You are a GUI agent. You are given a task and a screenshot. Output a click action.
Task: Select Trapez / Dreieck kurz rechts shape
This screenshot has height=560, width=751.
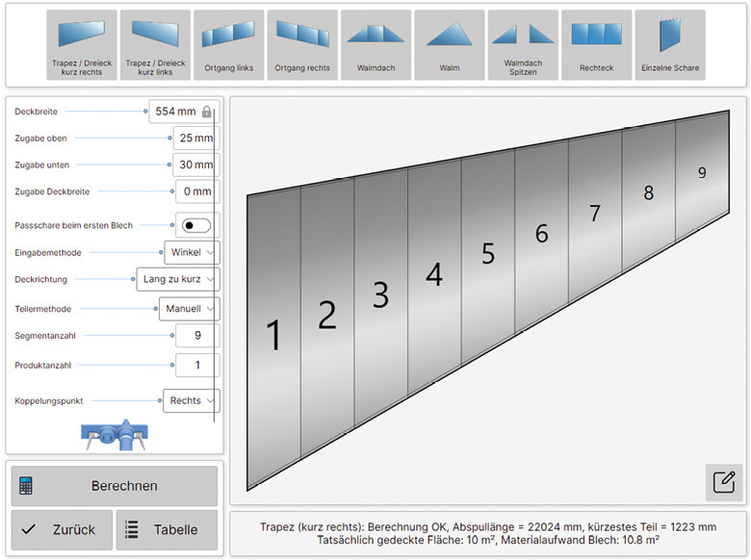click(82, 45)
